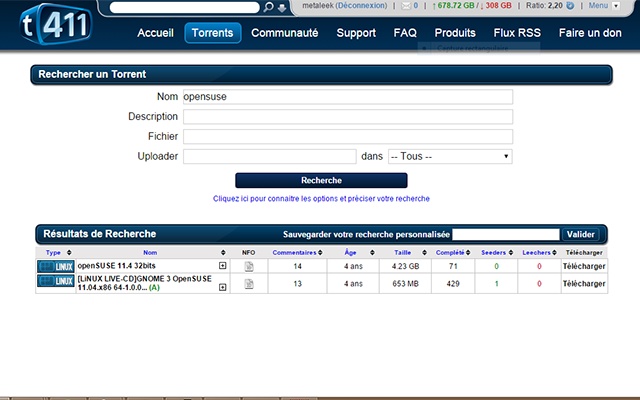Click the sort arrows next to Leechers header
The height and width of the screenshot is (400, 640).
tap(554, 253)
